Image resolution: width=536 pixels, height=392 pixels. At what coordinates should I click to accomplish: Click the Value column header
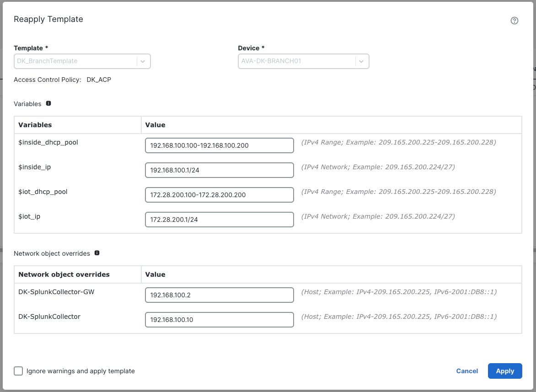[x=155, y=124]
